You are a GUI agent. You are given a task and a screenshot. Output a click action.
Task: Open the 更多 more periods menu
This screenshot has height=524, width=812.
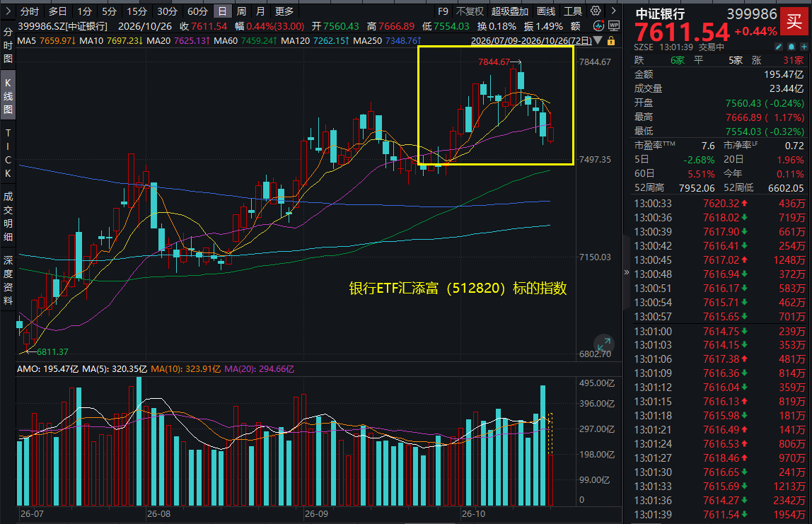point(284,11)
